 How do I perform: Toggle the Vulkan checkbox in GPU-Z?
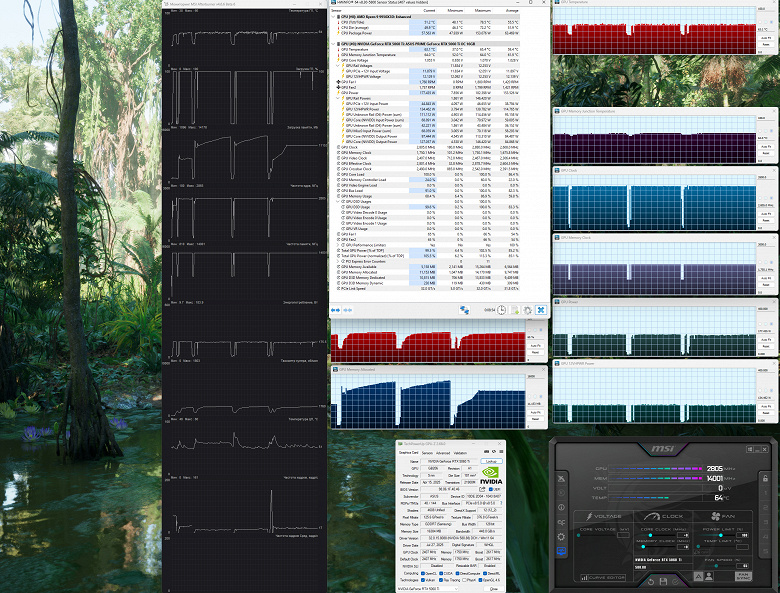coord(424,578)
